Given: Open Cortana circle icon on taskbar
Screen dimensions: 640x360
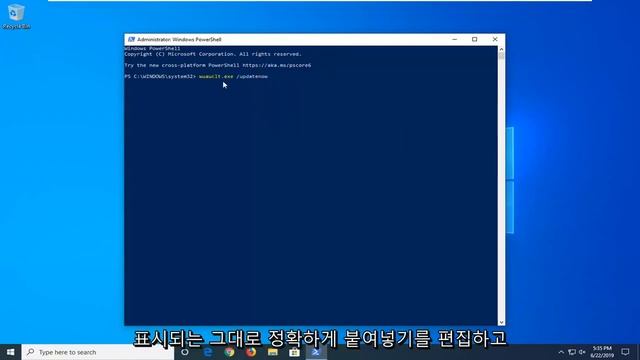Looking at the screenshot, I should click(x=185, y=352).
